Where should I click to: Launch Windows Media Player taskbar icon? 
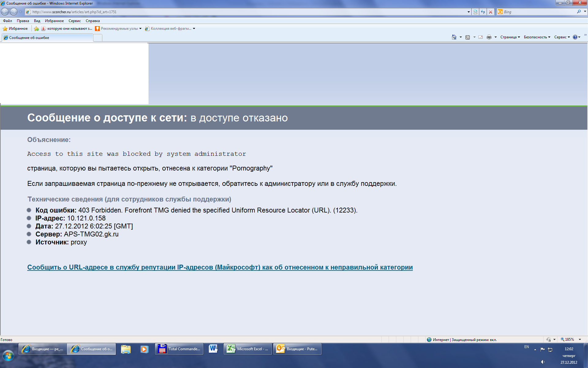point(144,349)
